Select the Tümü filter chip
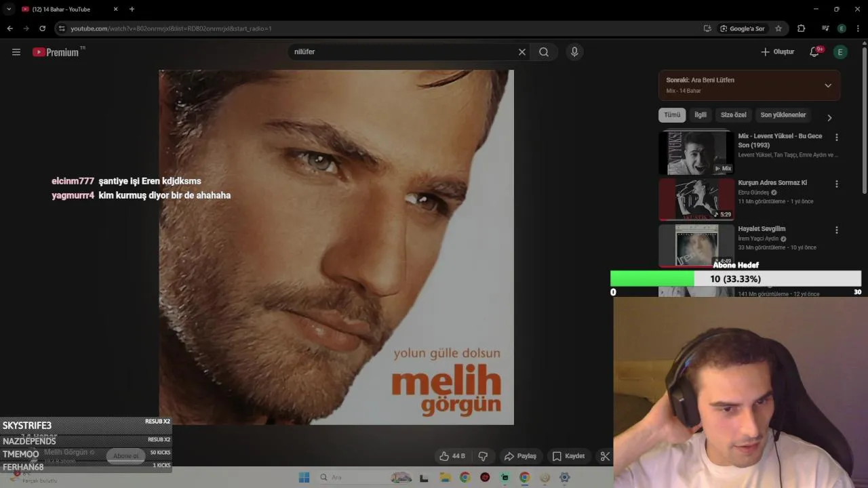Screen dimensions: 868x488 [672, 115]
